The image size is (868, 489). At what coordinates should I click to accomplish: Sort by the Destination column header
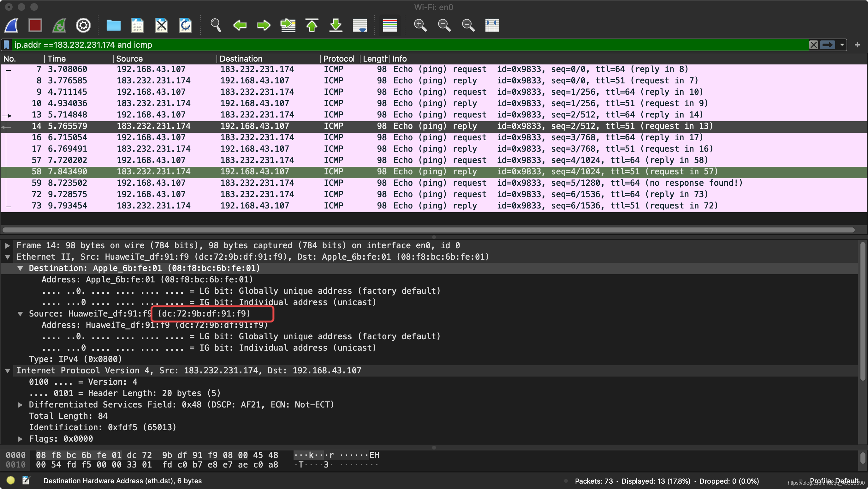tap(268, 59)
